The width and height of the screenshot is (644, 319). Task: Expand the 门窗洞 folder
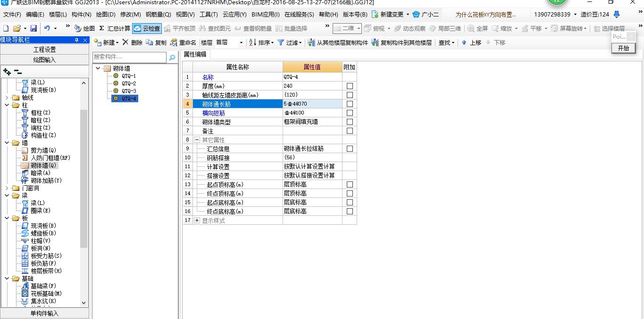click(7, 188)
